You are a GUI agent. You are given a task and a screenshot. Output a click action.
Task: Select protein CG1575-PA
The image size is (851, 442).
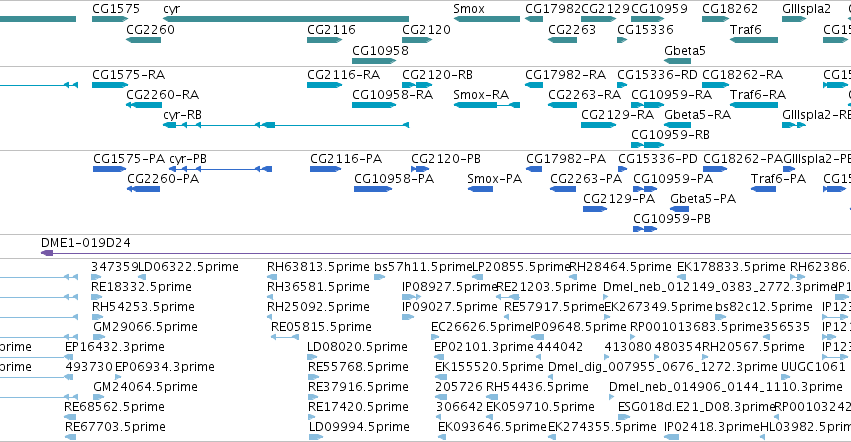click(x=110, y=169)
